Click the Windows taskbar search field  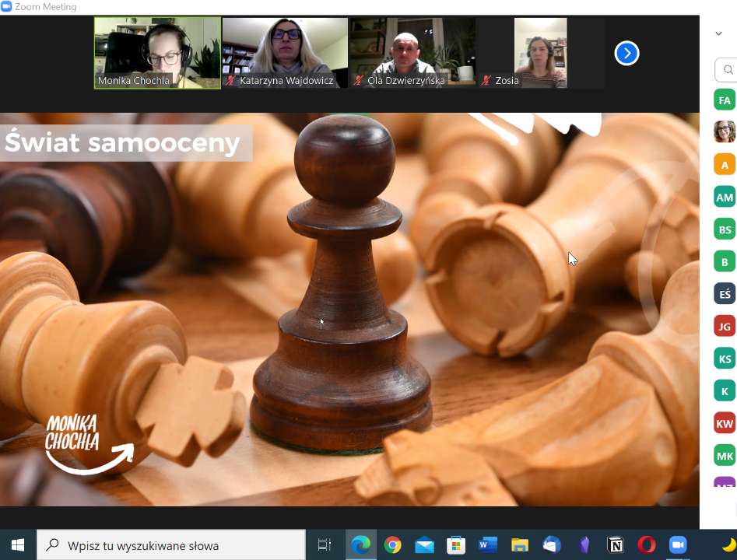point(171,545)
